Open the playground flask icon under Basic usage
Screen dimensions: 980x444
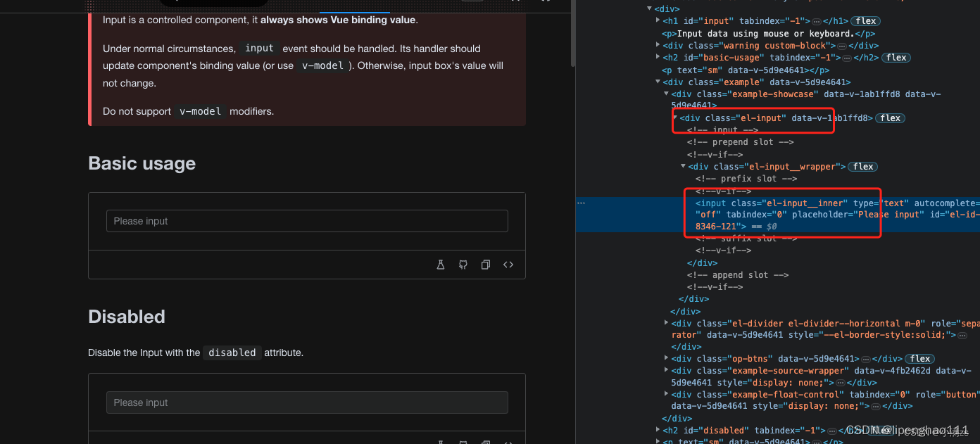441,265
